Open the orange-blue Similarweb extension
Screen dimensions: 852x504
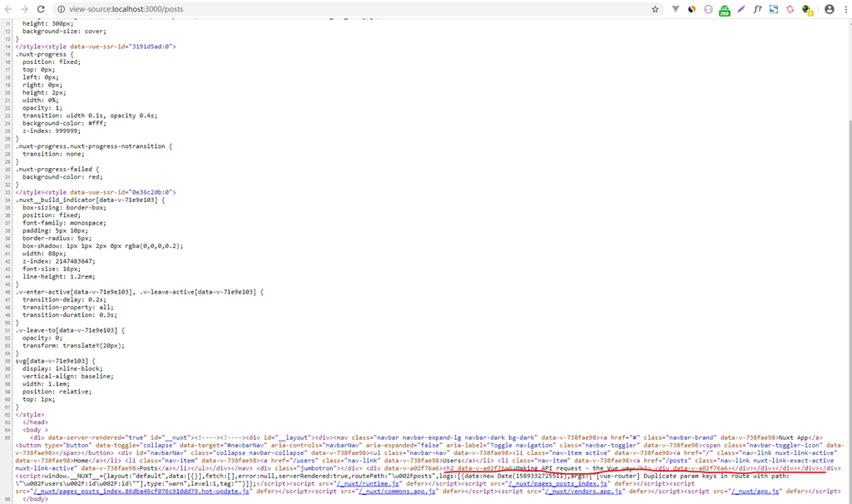pos(691,9)
